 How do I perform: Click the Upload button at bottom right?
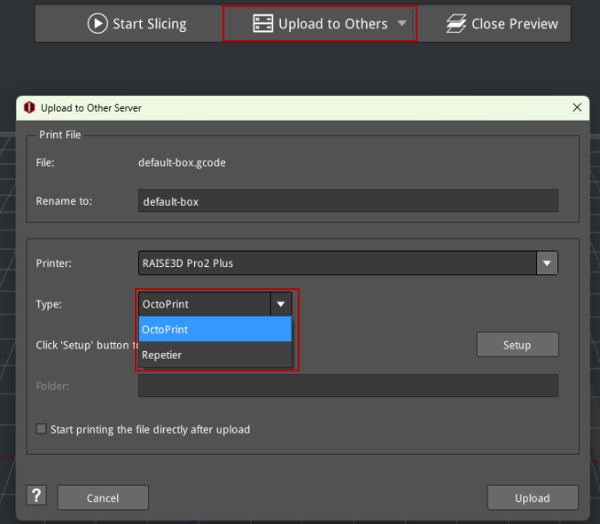tap(532, 498)
